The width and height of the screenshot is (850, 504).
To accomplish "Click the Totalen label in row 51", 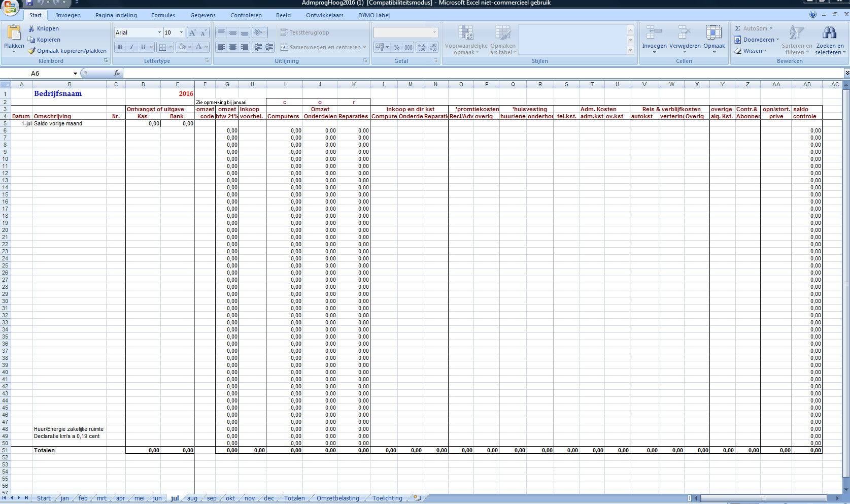I will coord(44,450).
